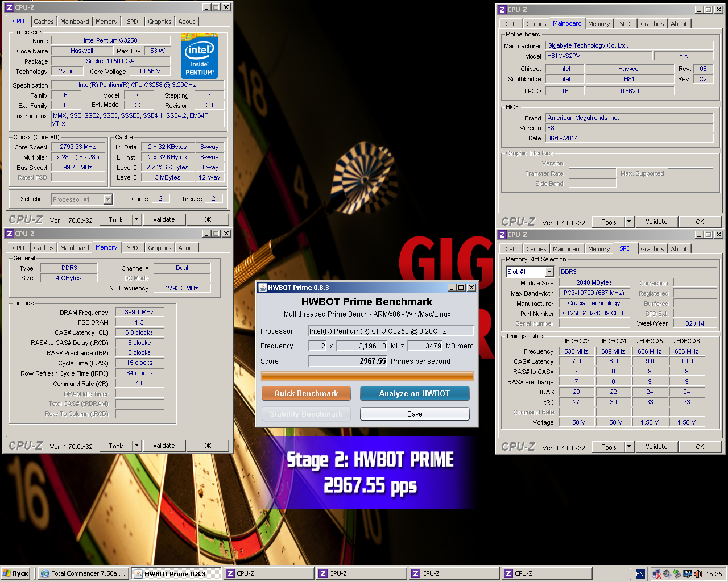728x582 pixels.
Task: Click Validate in the CPU tab window
Action: [x=164, y=219]
